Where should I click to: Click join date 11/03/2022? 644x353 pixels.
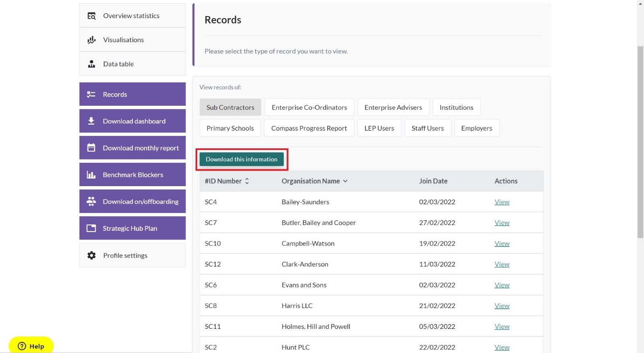[x=437, y=264]
